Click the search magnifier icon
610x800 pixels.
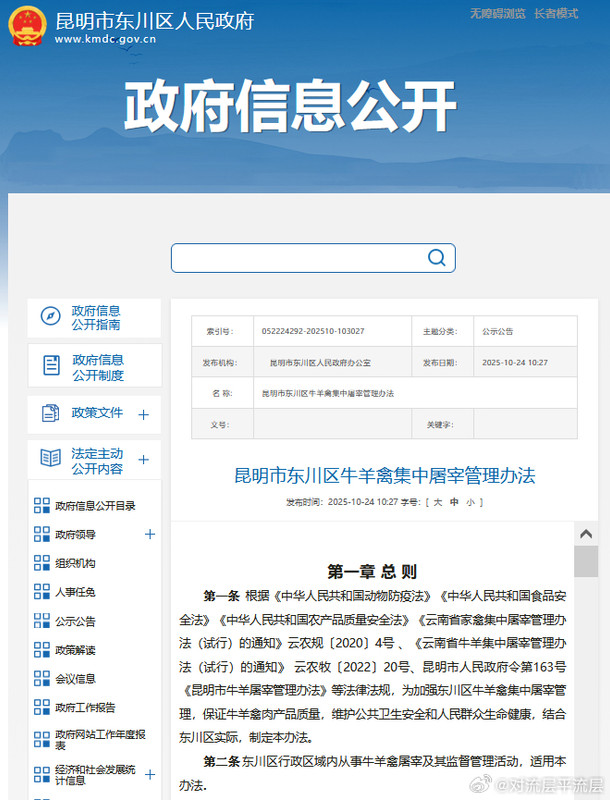[436, 258]
